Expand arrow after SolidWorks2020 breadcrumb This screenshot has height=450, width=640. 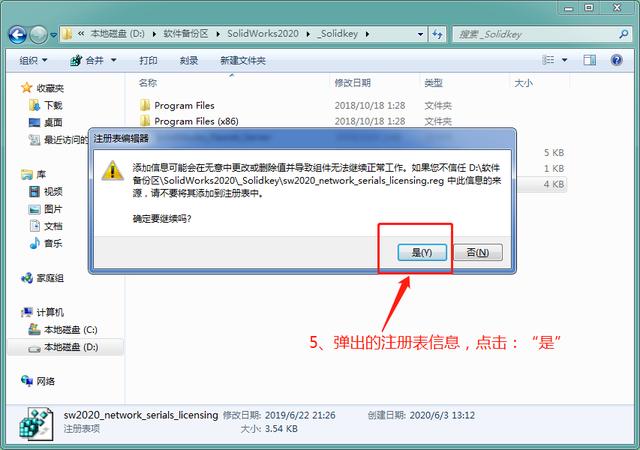308,34
